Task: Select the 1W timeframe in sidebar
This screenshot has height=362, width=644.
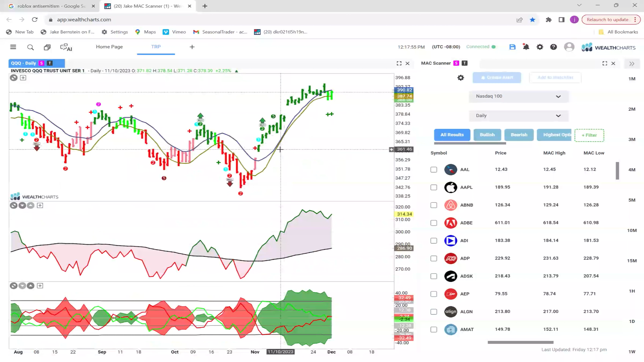Action: (632, 352)
